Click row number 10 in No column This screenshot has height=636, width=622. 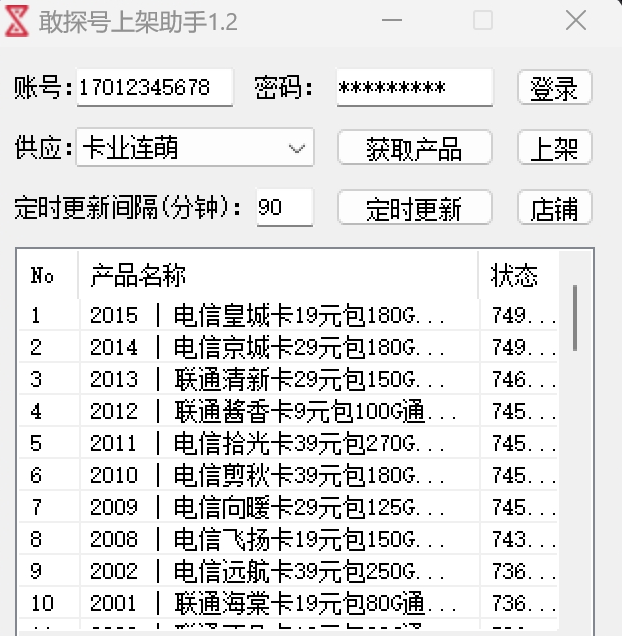click(49, 603)
